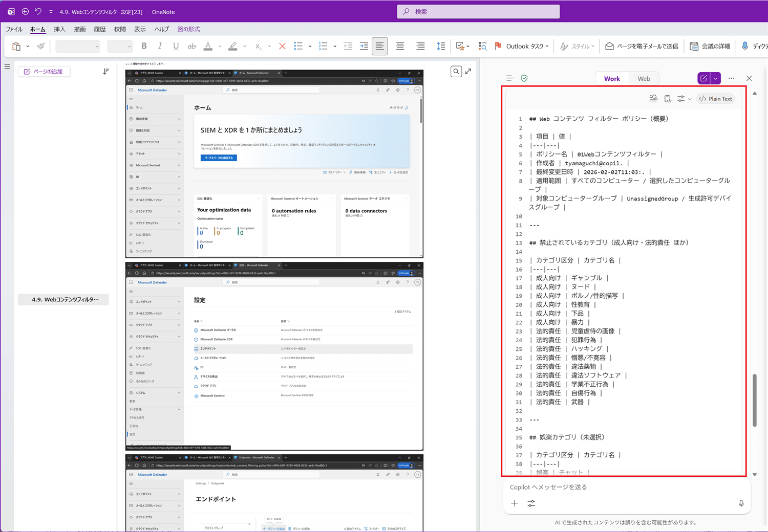Image resolution: width=768 pixels, height=532 pixels.
Task: Click the search-in-code icon in code block
Action: (653, 99)
